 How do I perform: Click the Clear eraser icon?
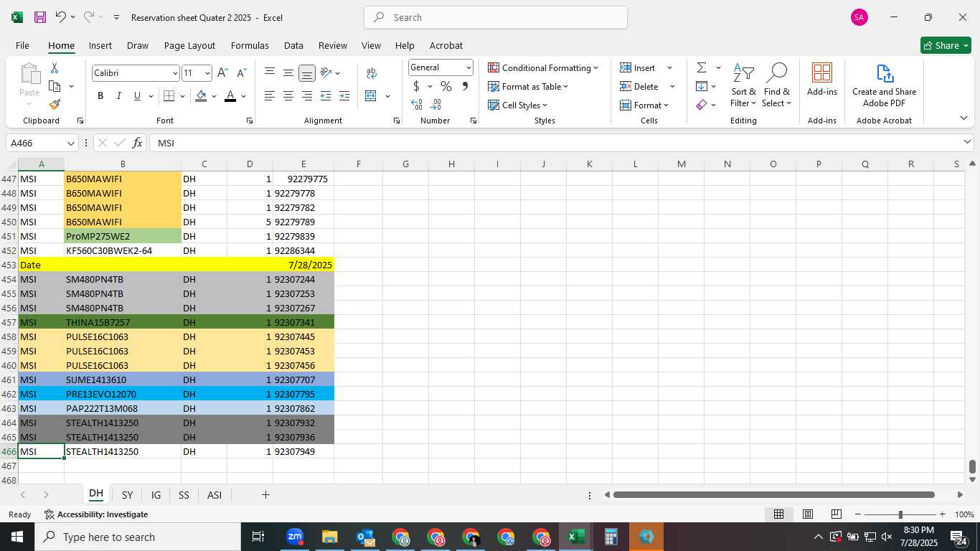702,105
